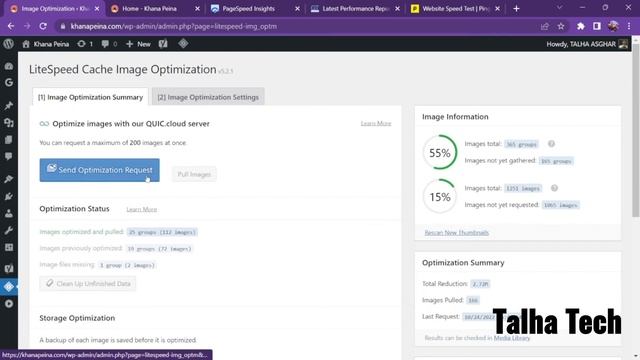Screen dimensions: 640x360
Task: Open the Users icon in sidebar
Action: 9,213
